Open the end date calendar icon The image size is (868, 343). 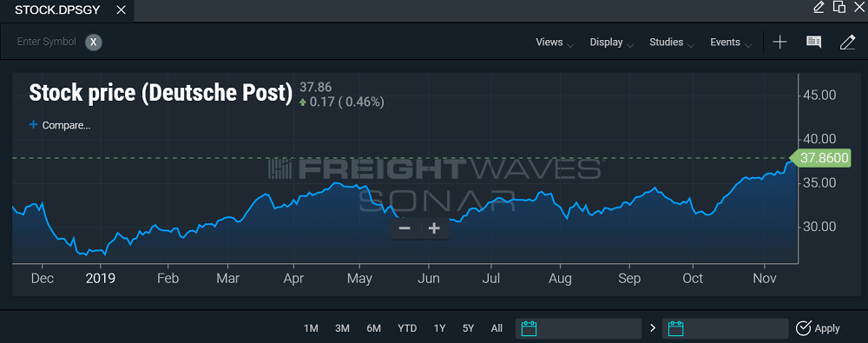click(676, 328)
